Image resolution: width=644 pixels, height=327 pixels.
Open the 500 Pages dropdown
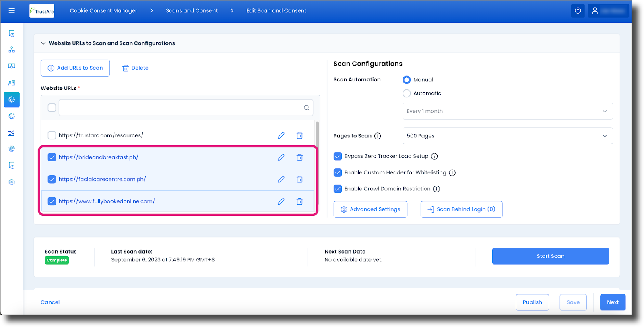pos(507,136)
